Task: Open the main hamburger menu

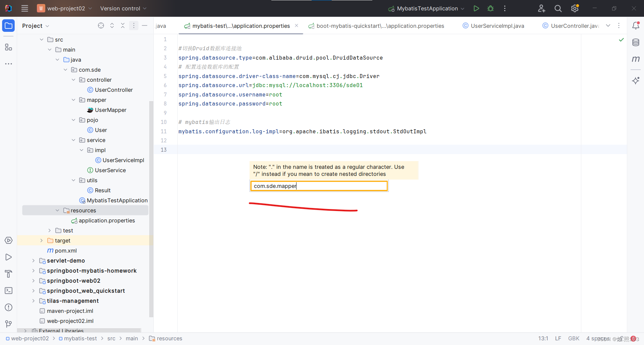Action: pyautogui.click(x=24, y=8)
